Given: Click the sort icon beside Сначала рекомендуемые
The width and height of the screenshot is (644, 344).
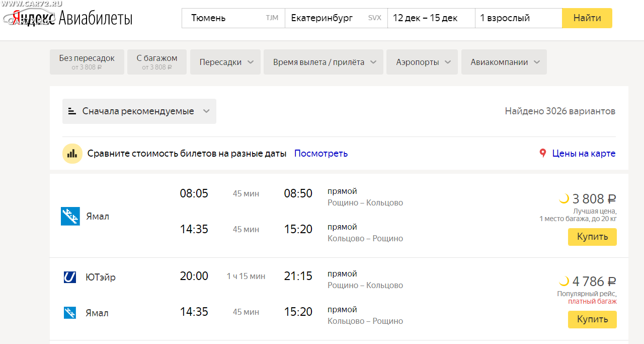Looking at the screenshot, I should click(72, 111).
